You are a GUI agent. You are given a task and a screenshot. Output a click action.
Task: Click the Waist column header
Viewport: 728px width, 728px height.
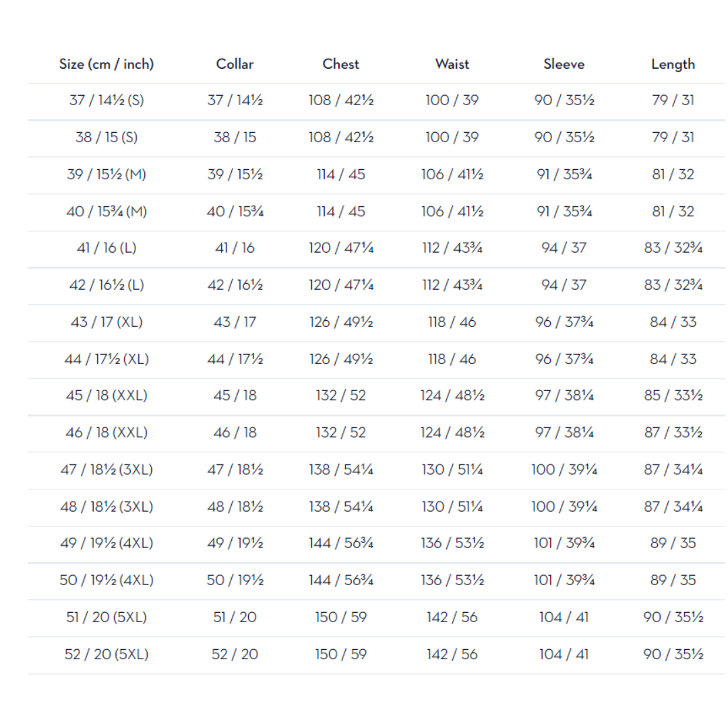point(452,64)
